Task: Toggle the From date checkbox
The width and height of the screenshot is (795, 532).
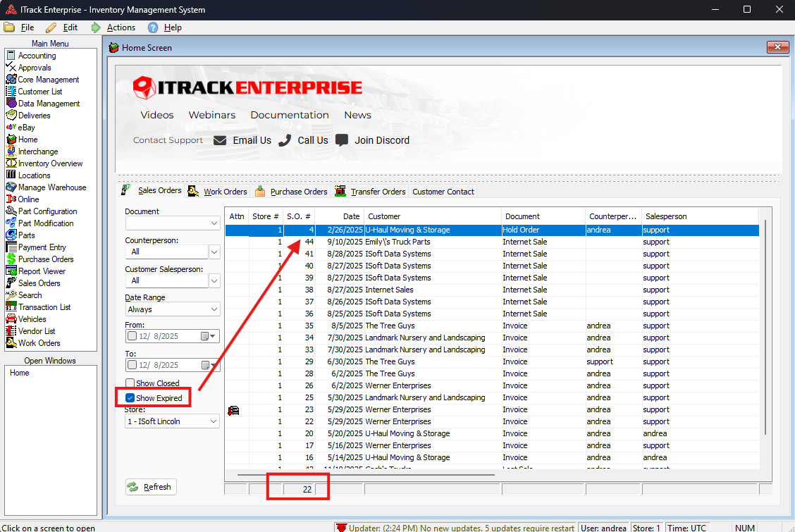Action: click(132, 336)
